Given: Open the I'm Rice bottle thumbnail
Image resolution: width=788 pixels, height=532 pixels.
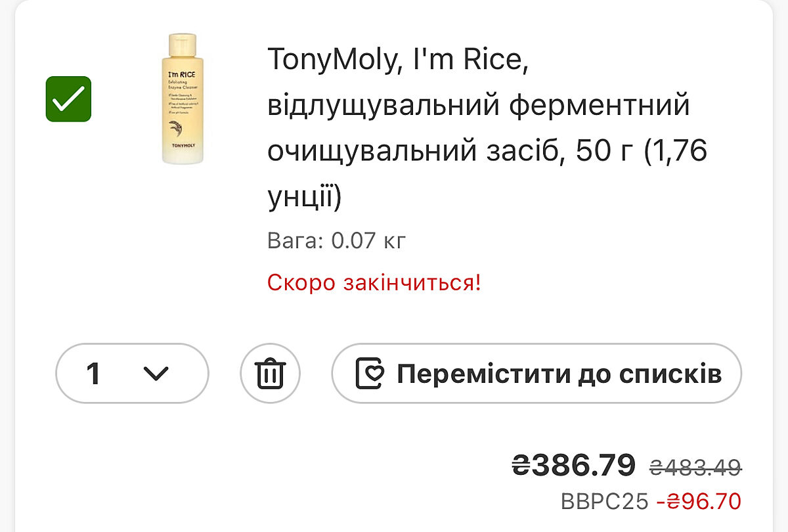Looking at the screenshot, I should click(x=183, y=99).
